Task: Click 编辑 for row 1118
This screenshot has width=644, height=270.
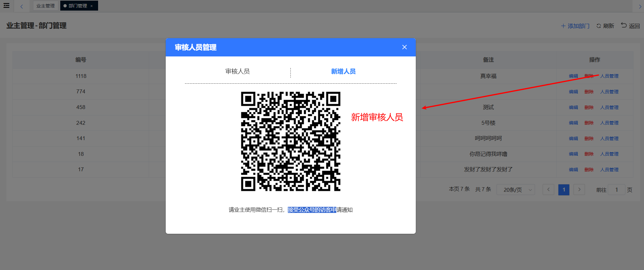Action: coord(573,76)
